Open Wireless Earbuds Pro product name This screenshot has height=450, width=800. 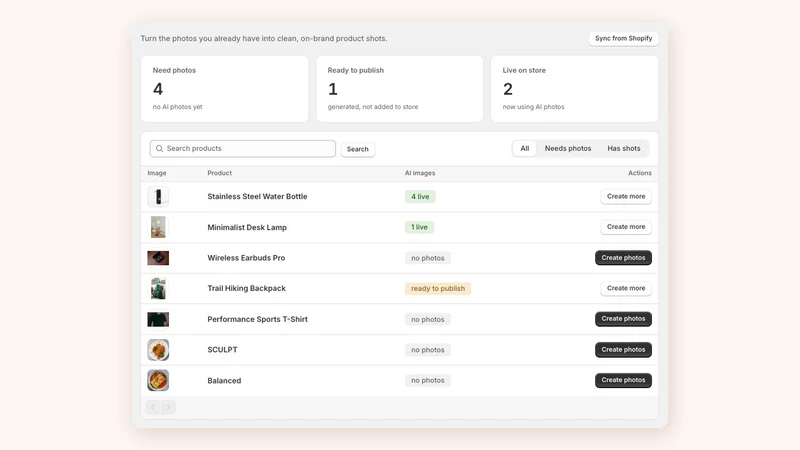pyautogui.click(x=246, y=258)
